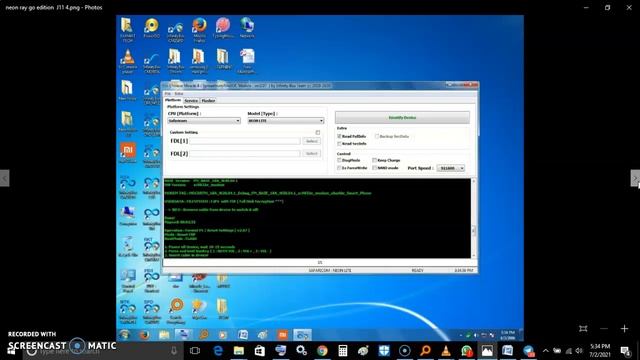Click the log console vertical scrollbar
The width and height of the screenshot is (640, 360).
[x=473, y=218]
